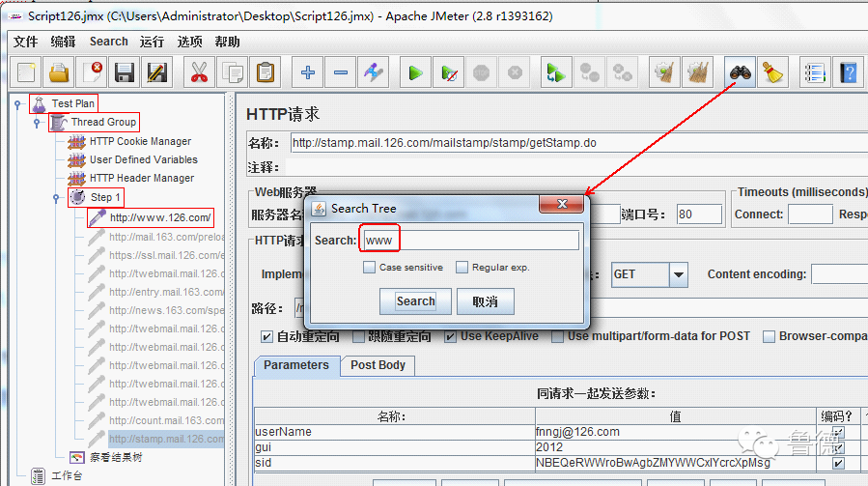868x486 pixels.
Task: Click Start no pauses icon
Action: (449, 72)
